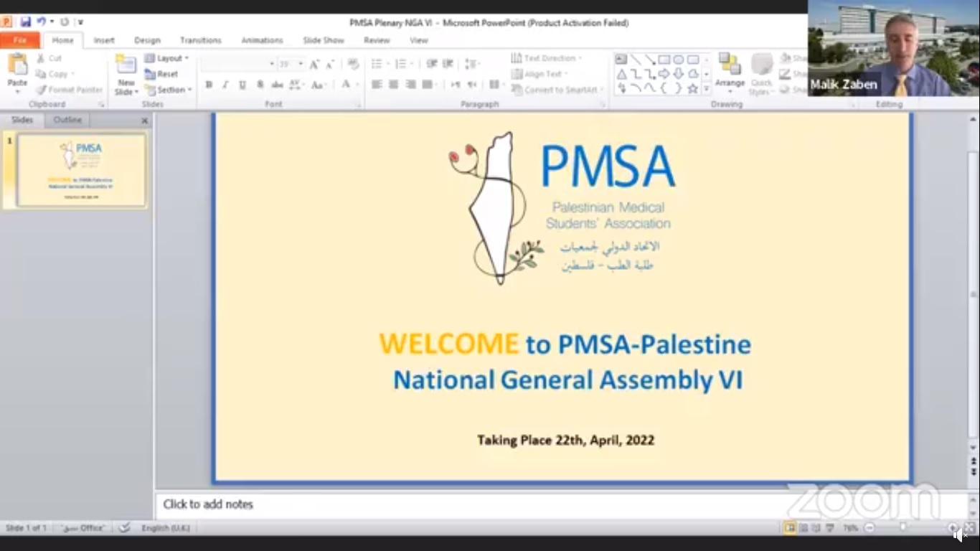Screen dimensions: 980x551
Task: Click English (U.K.) language indicator
Action: tap(166, 528)
